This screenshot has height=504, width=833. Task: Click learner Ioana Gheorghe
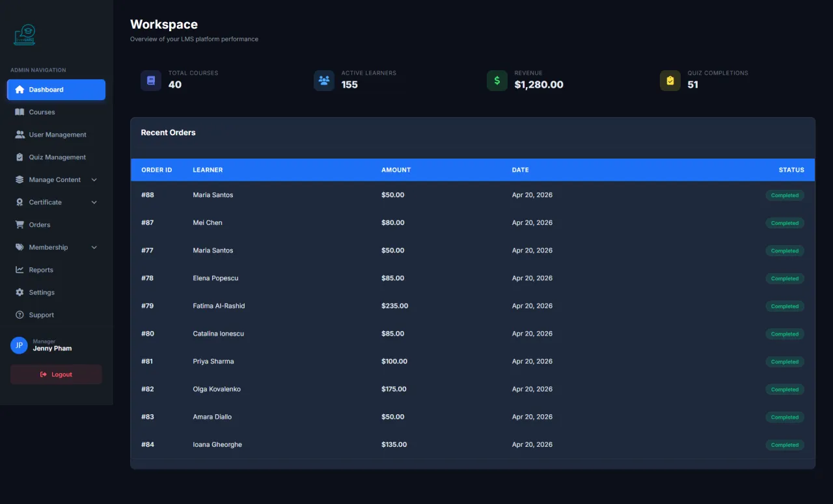pyautogui.click(x=217, y=445)
